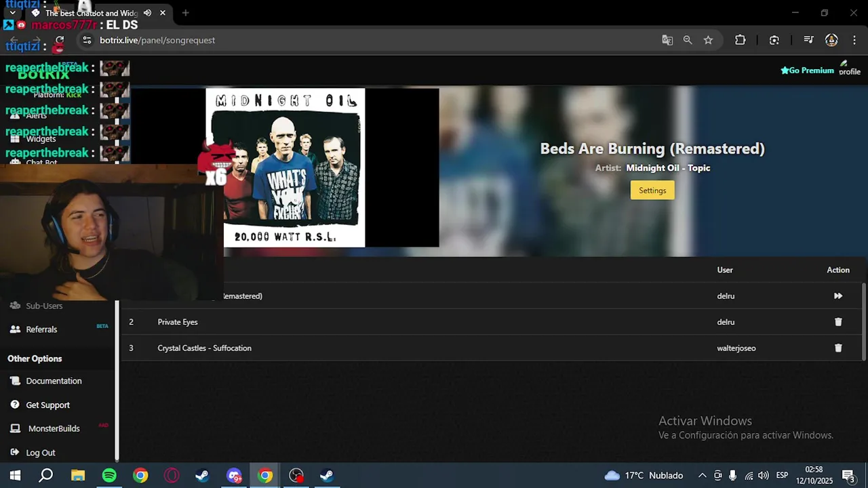The width and height of the screenshot is (868, 488).
Task: Select Crystal Castles - Suffocation title
Action: 204,348
